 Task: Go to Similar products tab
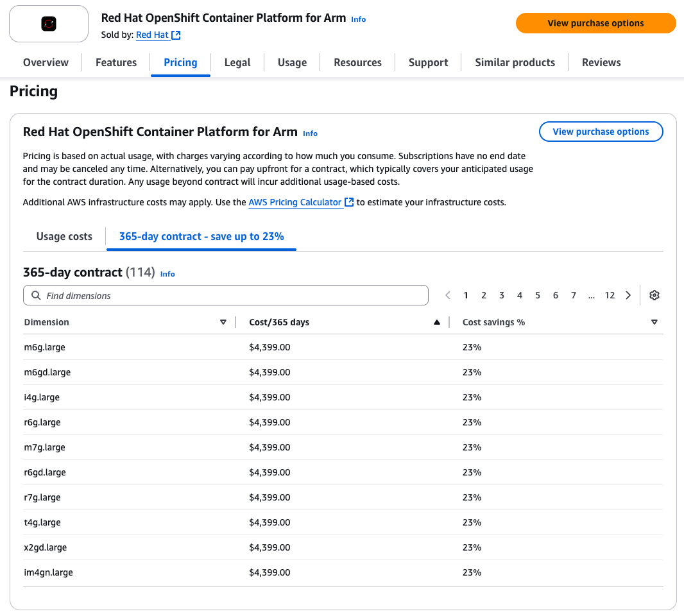pyautogui.click(x=515, y=62)
